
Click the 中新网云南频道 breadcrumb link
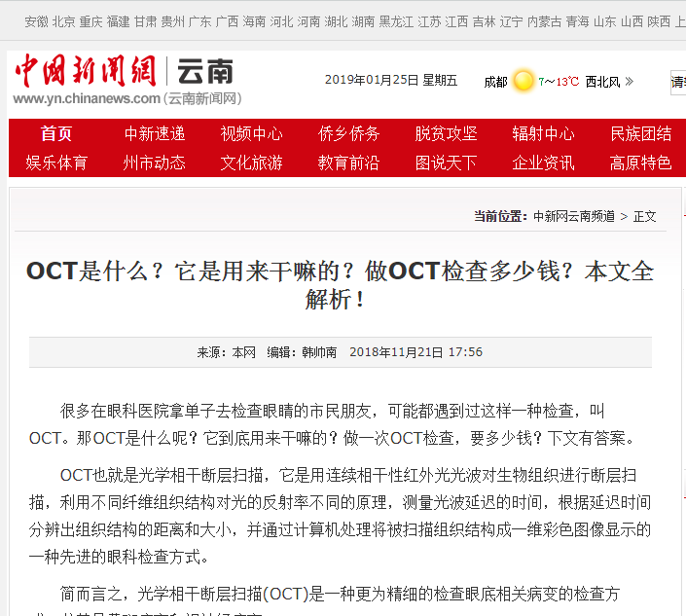(573, 216)
